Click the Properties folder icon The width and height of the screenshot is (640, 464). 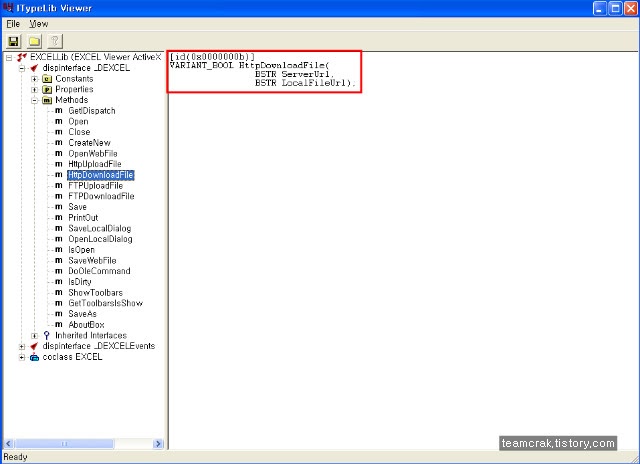47,89
